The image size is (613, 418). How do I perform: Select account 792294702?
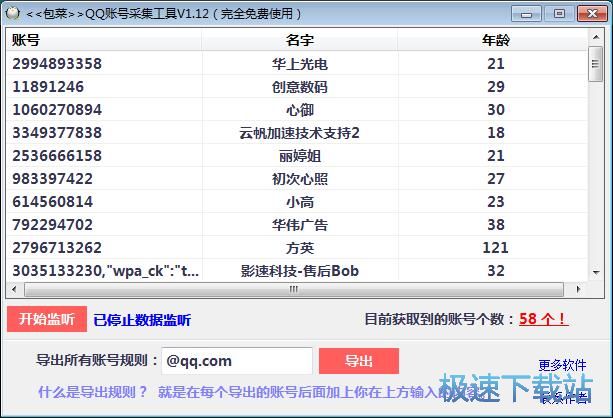pyautogui.click(x=52, y=225)
